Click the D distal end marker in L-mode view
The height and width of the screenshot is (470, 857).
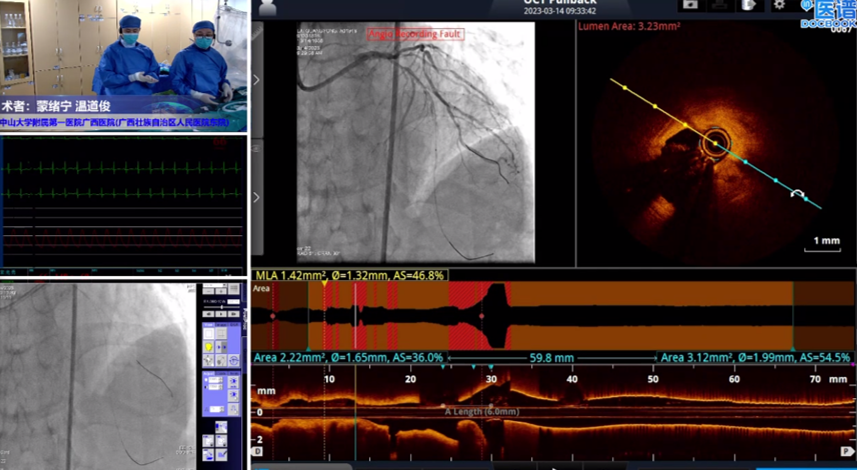point(257,451)
